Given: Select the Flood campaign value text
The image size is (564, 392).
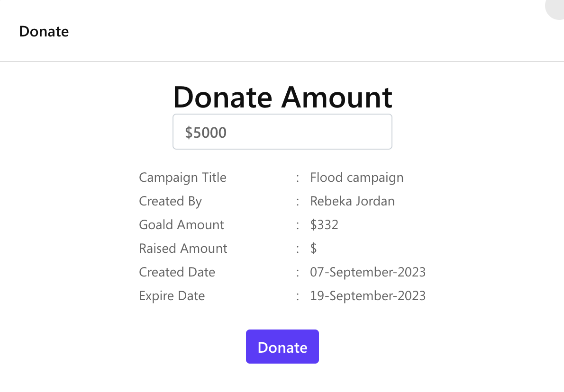Looking at the screenshot, I should tap(356, 178).
